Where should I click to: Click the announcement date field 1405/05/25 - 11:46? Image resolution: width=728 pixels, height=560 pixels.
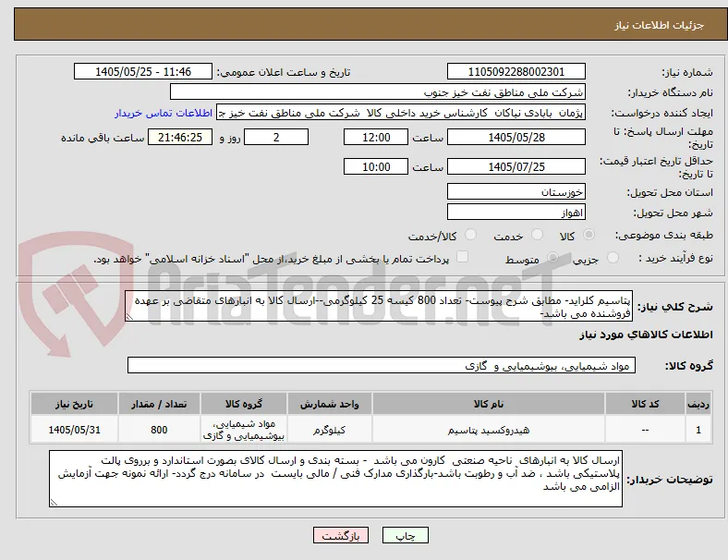(x=143, y=72)
